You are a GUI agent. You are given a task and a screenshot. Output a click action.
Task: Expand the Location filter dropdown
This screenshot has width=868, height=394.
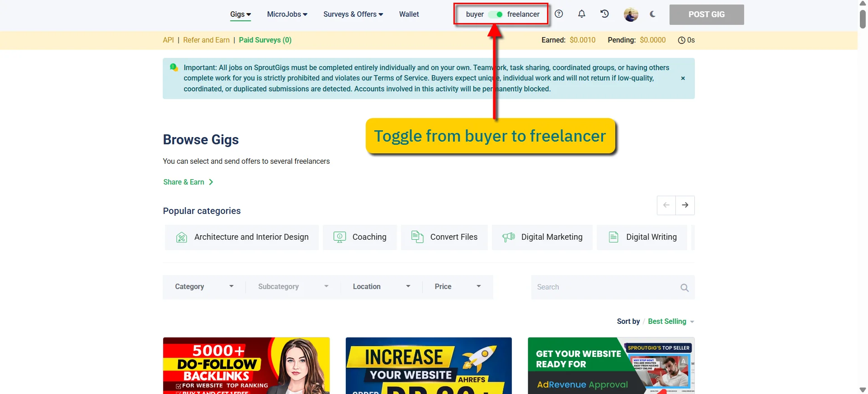tap(382, 287)
